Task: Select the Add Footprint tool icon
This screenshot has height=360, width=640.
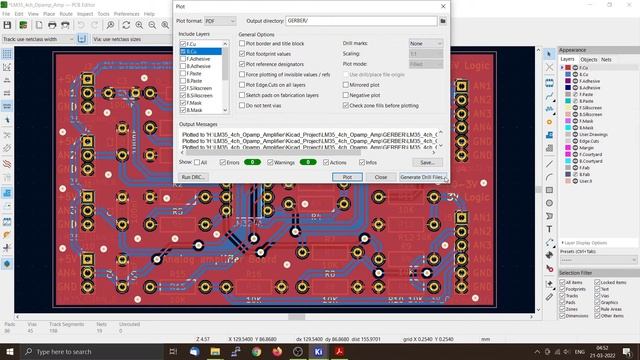Action: 549,83
